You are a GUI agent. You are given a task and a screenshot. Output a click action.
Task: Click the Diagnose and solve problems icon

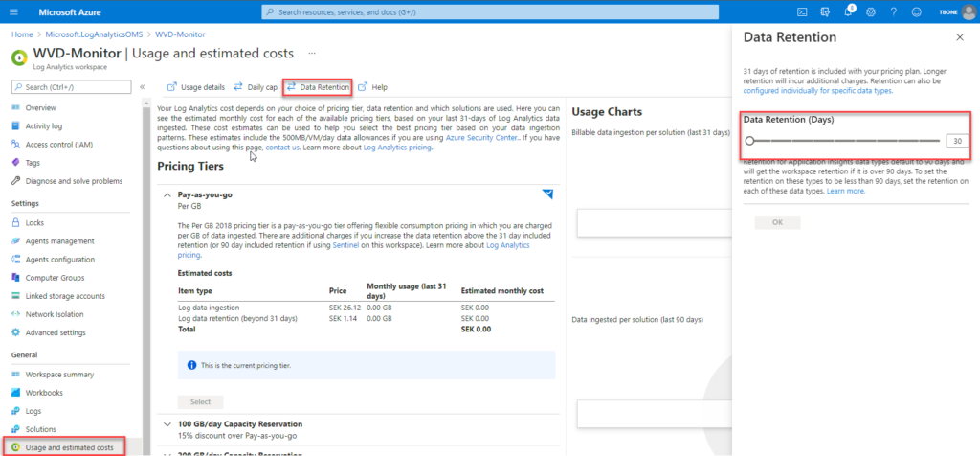pos(16,181)
